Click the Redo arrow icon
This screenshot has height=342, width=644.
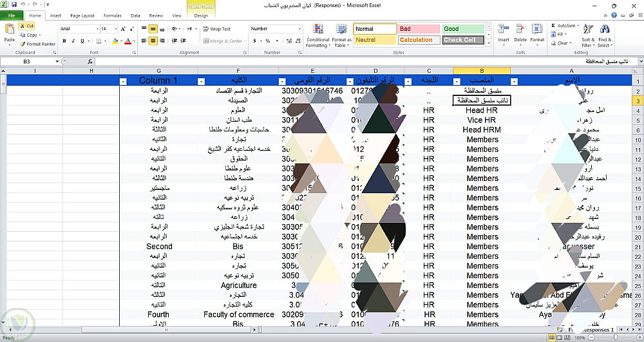(35, 5)
